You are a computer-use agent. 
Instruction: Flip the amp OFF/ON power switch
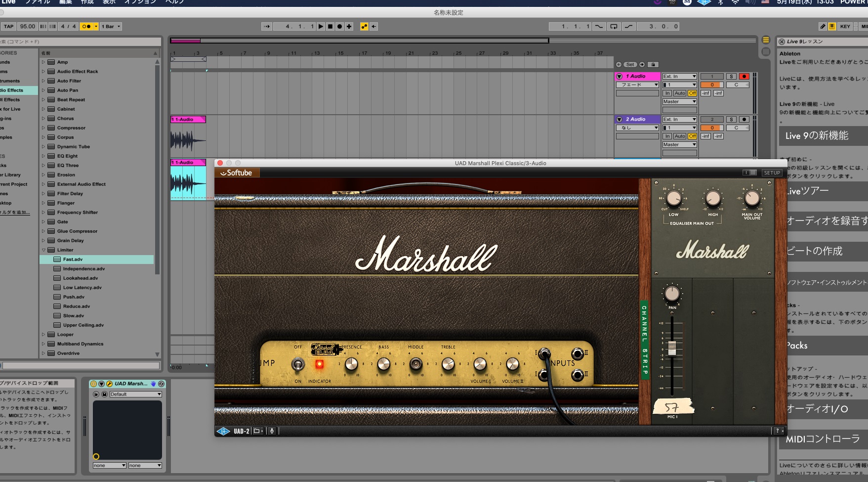coord(298,365)
